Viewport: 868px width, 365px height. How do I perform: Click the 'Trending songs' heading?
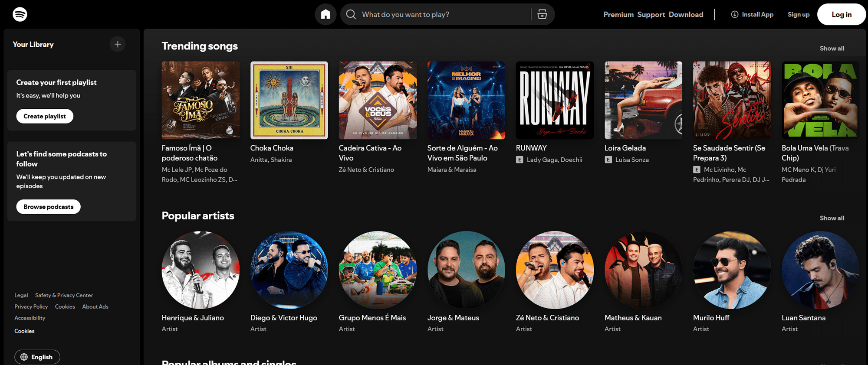point(200,46)
